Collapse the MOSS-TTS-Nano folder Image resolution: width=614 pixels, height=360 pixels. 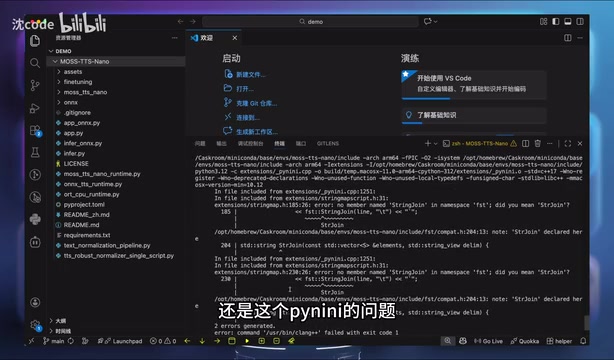(55, 61)
